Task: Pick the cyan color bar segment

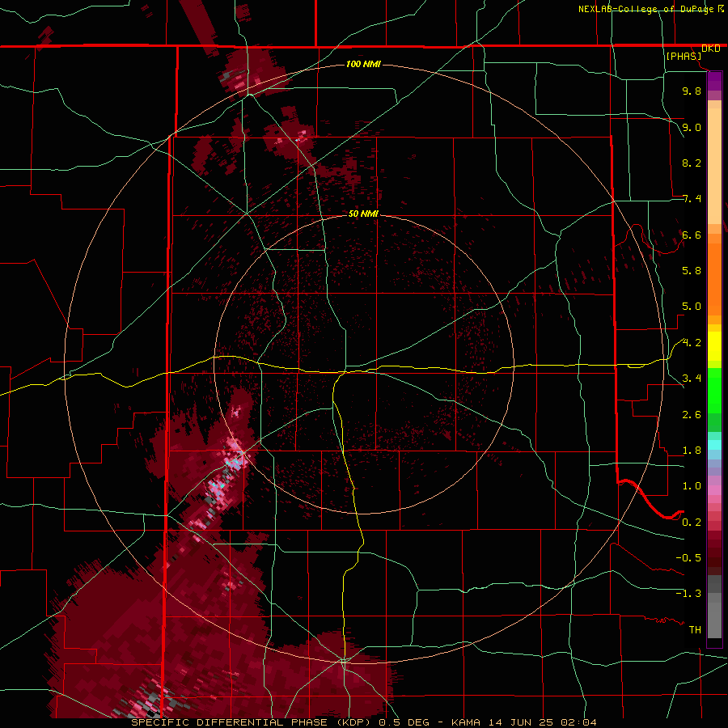Action: 714,445
